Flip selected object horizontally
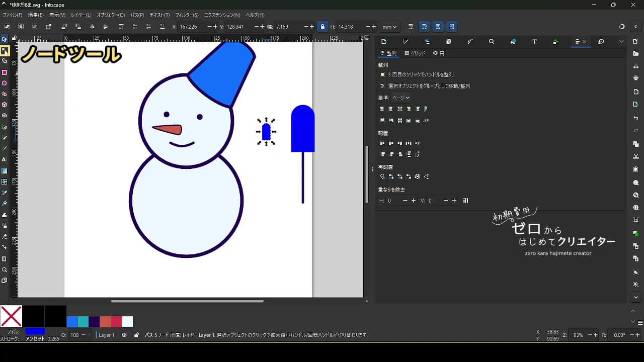Viewport: 644px width, 362px height. tap(92, 27)
